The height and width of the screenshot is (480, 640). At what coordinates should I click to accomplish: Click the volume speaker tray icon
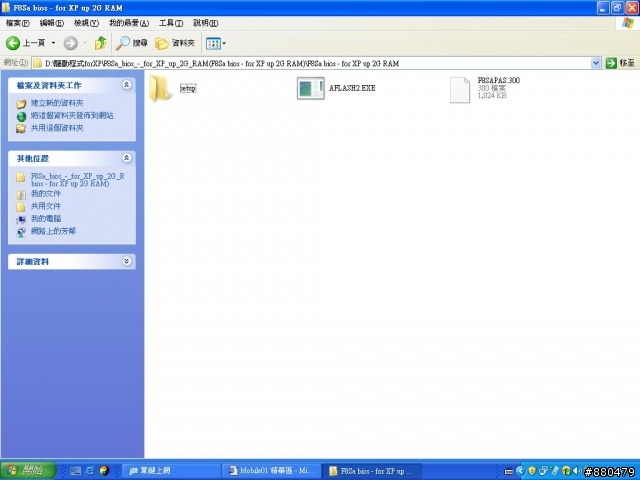tap(577, 471)
